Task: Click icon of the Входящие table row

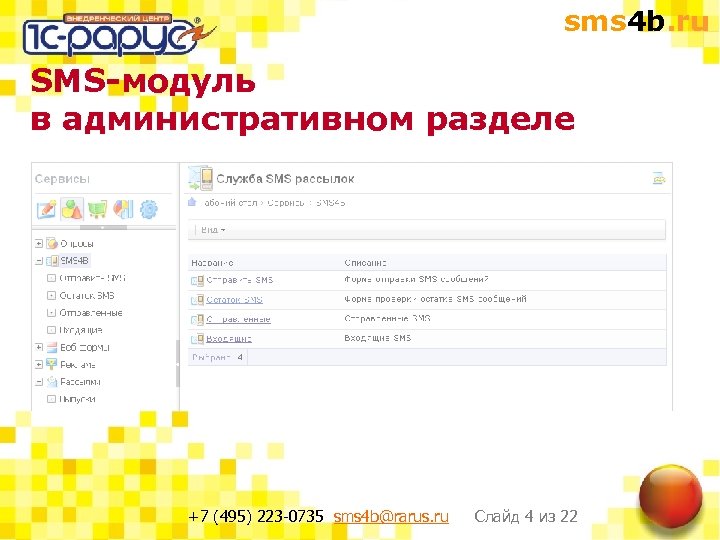Action: click(x=197, y=339)
